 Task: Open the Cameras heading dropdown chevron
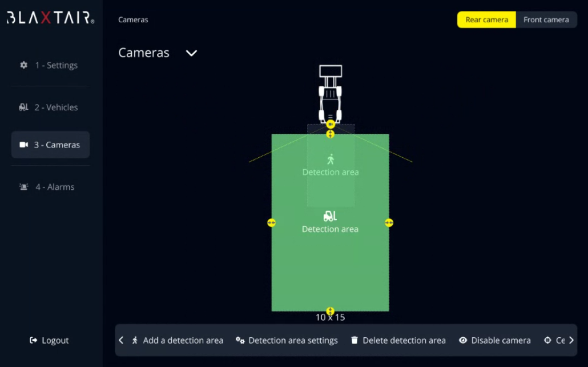click(191, 53)
